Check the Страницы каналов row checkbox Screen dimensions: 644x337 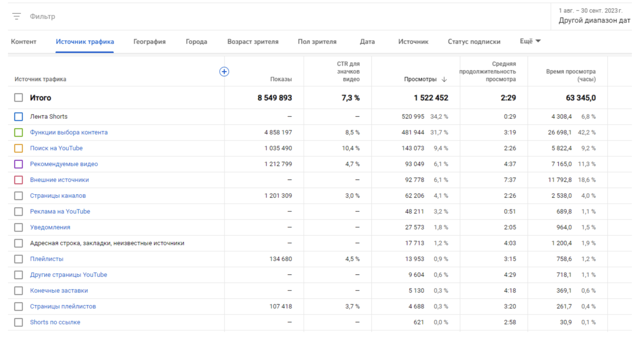(18, 196)
